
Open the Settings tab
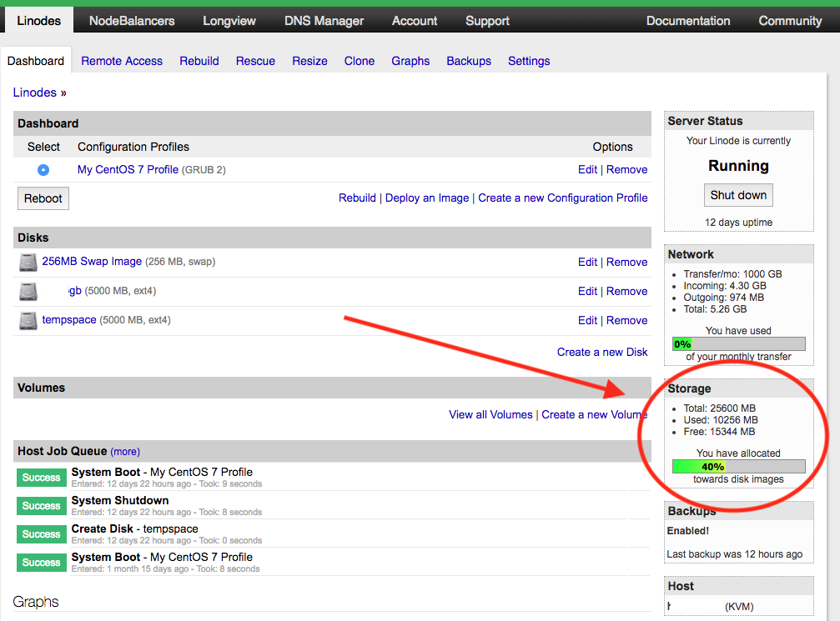click(529, 61)
